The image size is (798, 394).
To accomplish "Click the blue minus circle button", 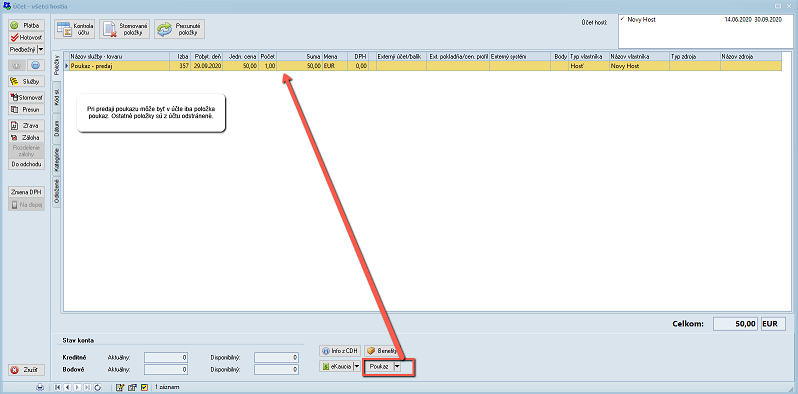I will point(35,65).
